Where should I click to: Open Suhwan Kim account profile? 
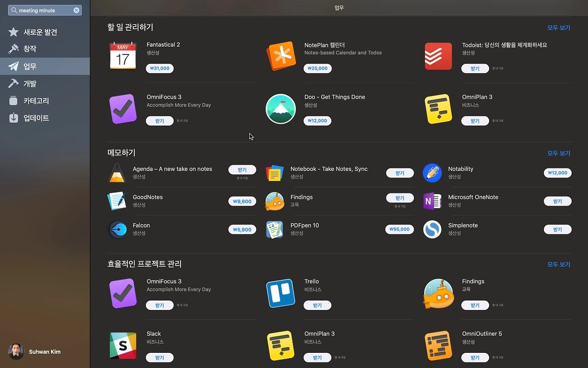coord(35,352)
